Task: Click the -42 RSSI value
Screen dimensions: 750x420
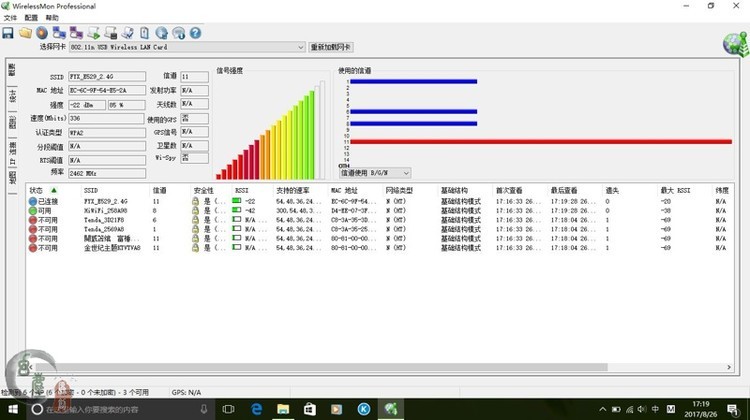Action: click(250, 210)
